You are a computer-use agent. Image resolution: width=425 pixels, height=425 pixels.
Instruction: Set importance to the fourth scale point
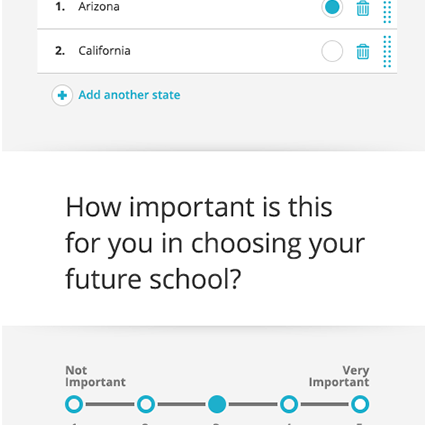(289, 404)
